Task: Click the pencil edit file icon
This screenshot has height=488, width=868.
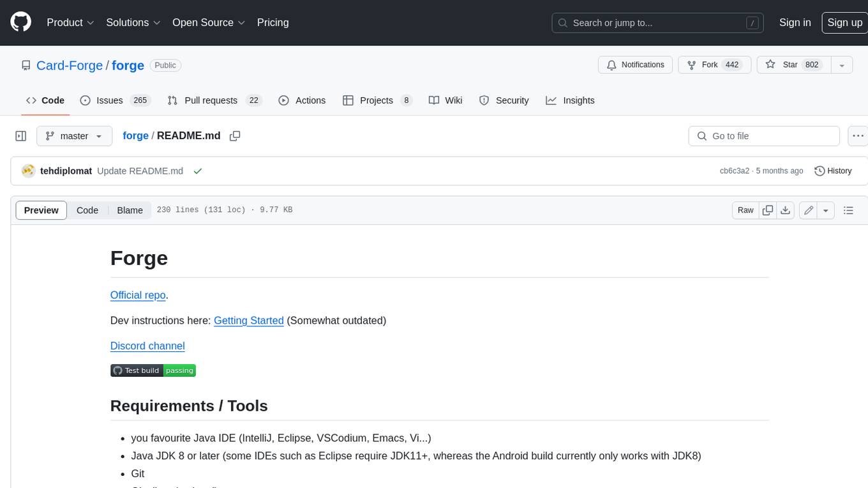Action: point(809,210)
